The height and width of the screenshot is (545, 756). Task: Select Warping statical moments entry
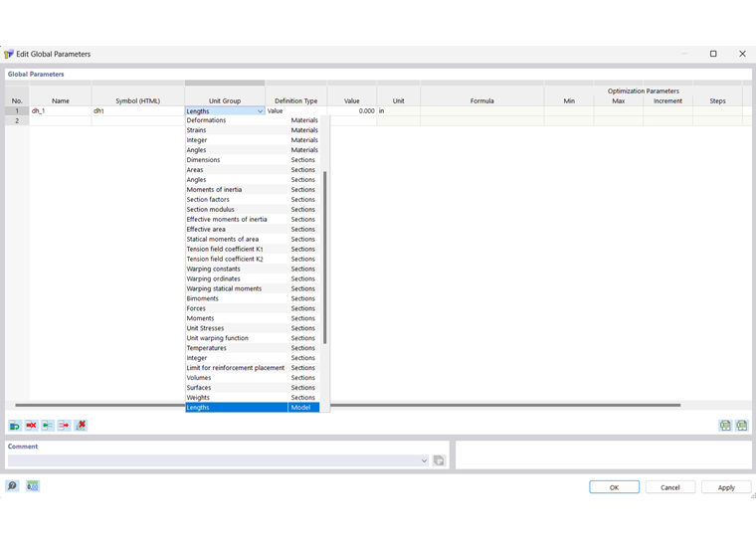[x=252, y=288]
